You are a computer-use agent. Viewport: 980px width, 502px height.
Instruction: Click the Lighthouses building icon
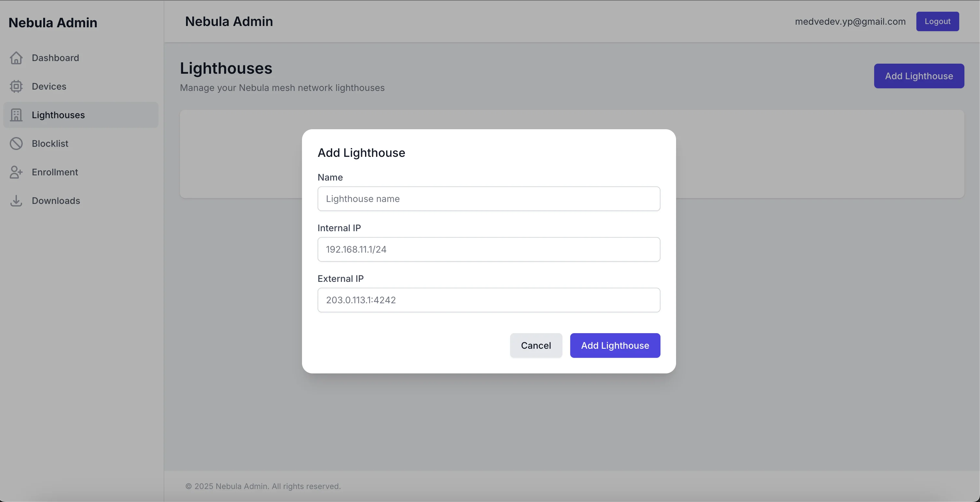(16, 115)
